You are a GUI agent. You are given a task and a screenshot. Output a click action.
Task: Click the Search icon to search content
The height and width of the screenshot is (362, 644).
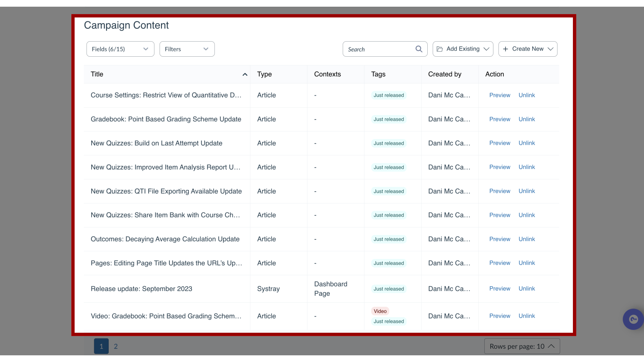419,49
